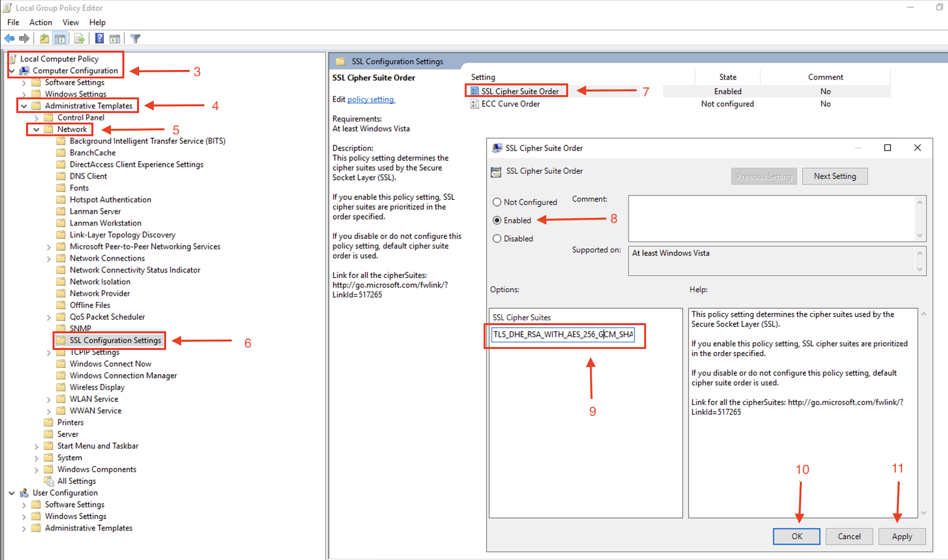Toggle the Show/Hide Console Tree icon
The image size is (948, 560).
point(60,38)
